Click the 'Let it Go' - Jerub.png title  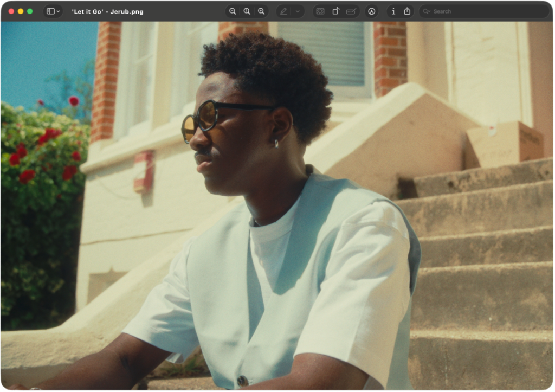[x=107, y=11]
